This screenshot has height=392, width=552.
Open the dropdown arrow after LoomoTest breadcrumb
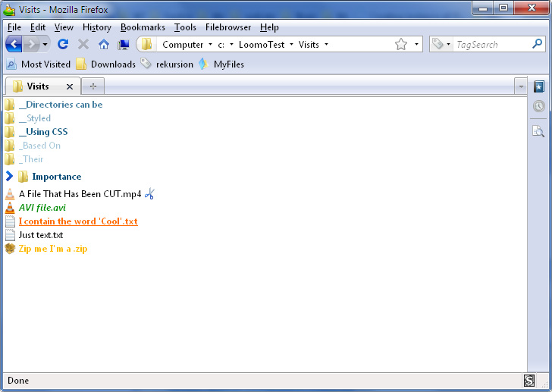tap(291, 44)
